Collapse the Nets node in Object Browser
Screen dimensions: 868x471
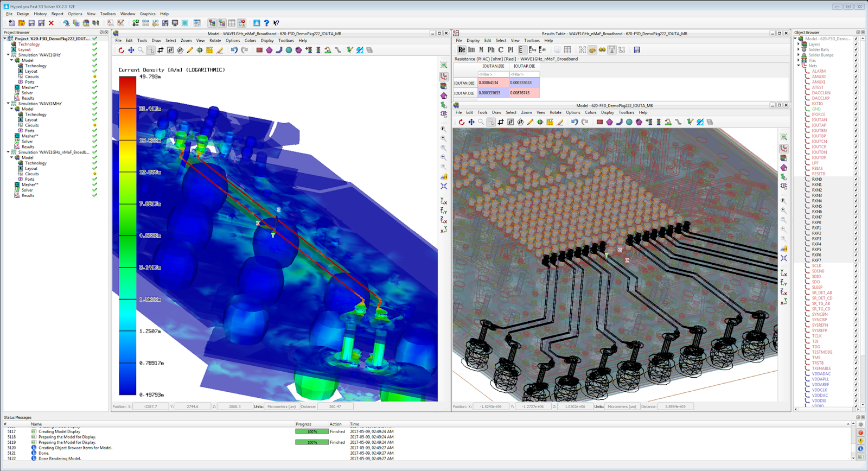799,66
